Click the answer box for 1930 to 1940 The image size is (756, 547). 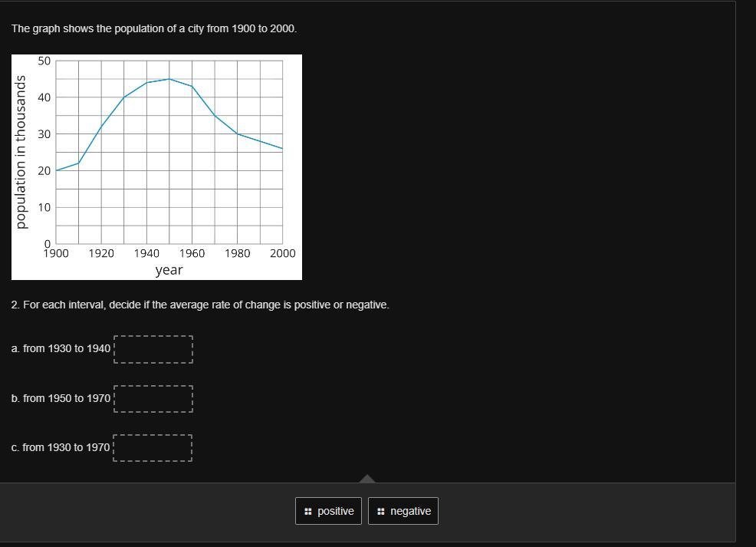(153, 349)
